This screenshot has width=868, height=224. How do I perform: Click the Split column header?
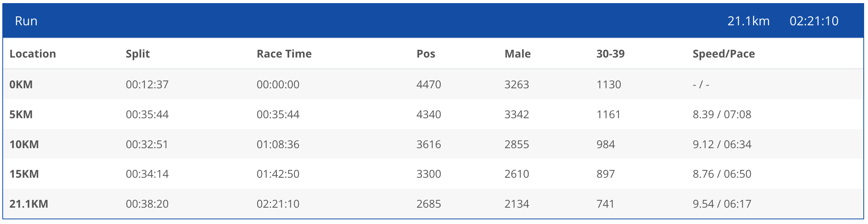(137, 54)
